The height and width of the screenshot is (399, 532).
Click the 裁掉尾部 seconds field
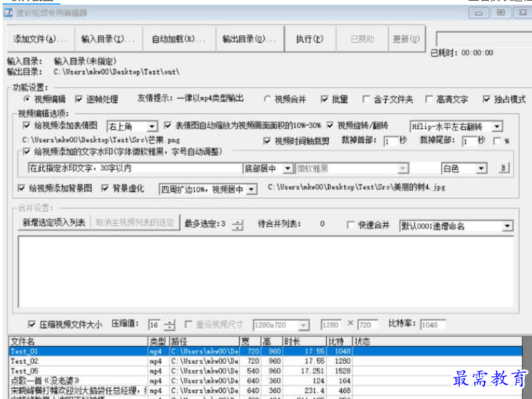click(469, 141)
